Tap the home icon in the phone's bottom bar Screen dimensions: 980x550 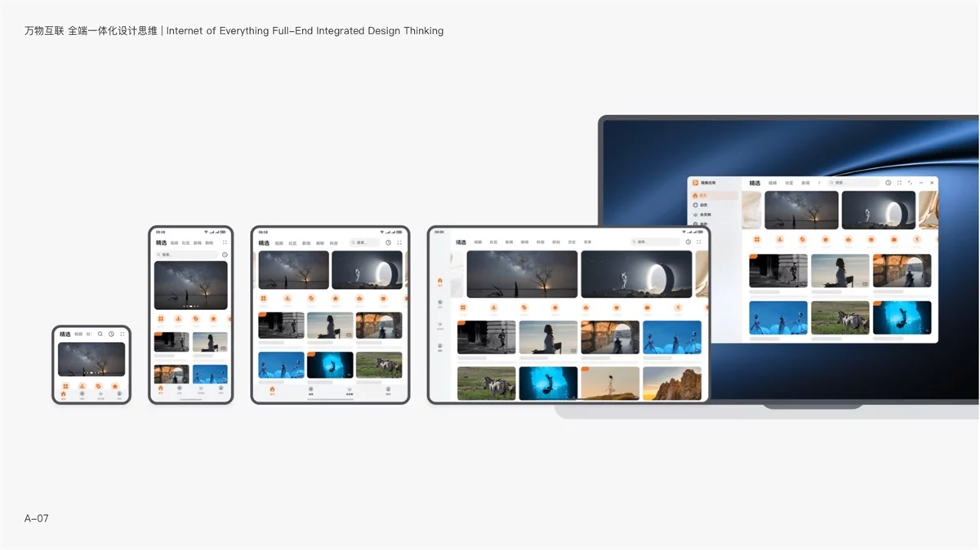tap(161, 388)
